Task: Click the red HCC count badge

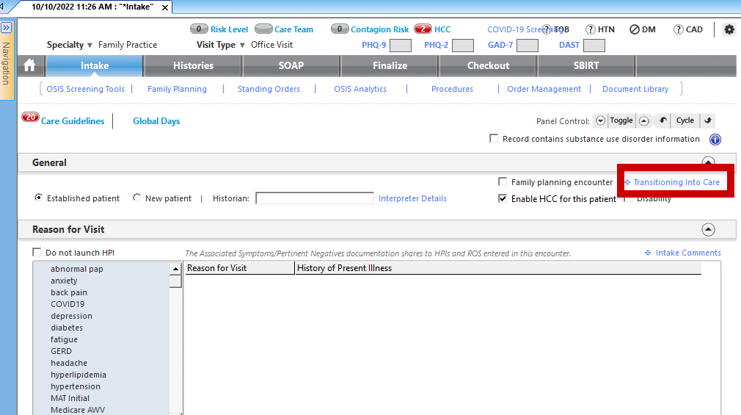Action: click(423, 29)
